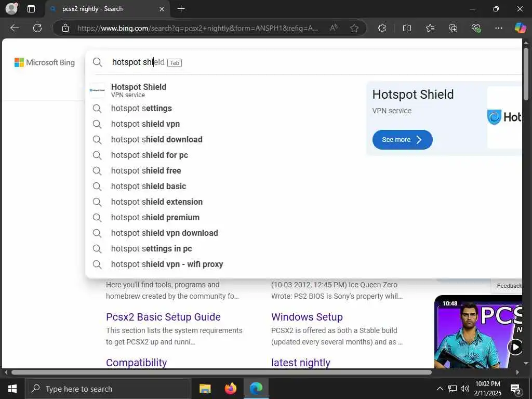532x399 pixels.
Task: Select suggestion 'hotspot shield free'
Action: [224, 170]
